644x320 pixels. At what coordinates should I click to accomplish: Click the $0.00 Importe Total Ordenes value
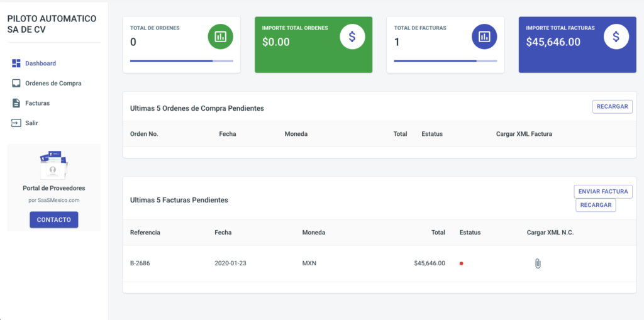point(276,42)
